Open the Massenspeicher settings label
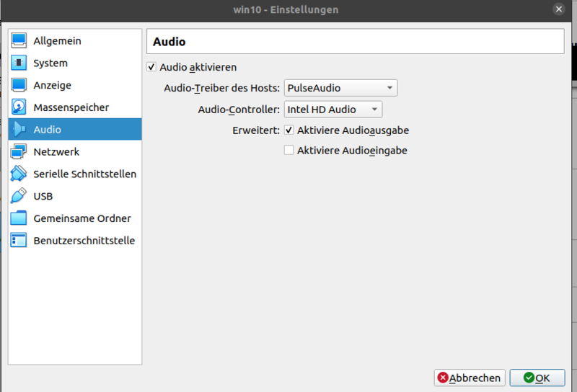 (71, 108)
